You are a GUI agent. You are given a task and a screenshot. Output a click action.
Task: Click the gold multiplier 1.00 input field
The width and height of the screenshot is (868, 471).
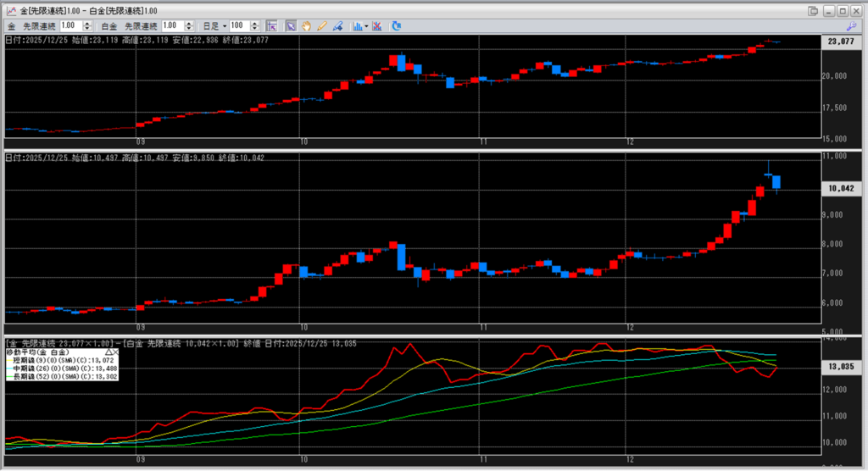73,26
